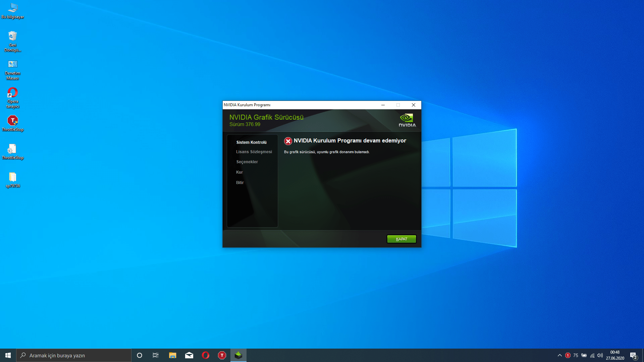Launch Opera tarayıcı from the desktop
This screenshot has width=644, height=362.
click(13, 93)
